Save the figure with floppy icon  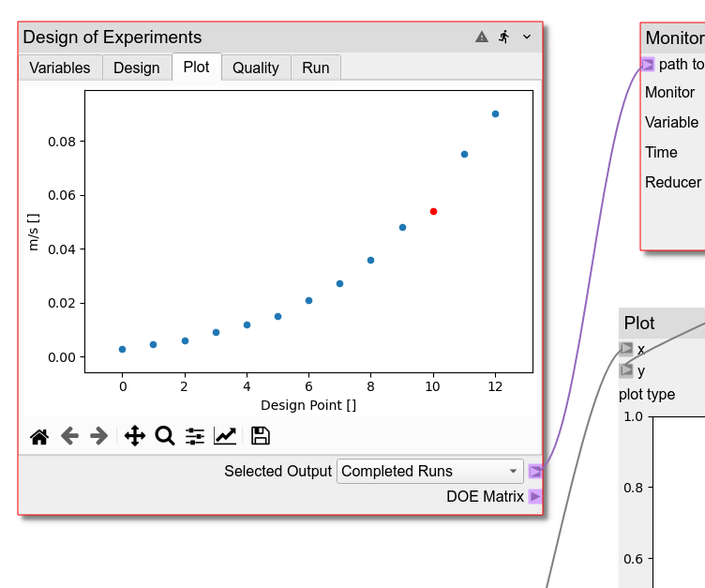click(x=261, y=436)
